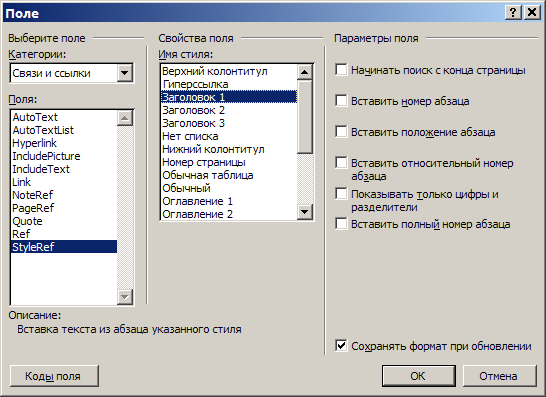Click the Имя стиля scrollbar thumb
This screenshot has height=397, width=546.
(305, 117)
